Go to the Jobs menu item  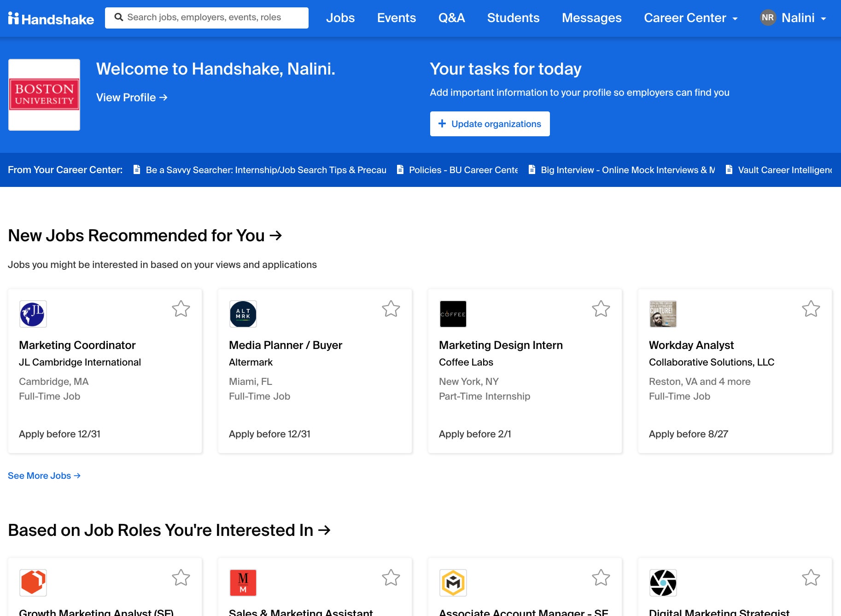pyautogui.click(x=340, y=17)
